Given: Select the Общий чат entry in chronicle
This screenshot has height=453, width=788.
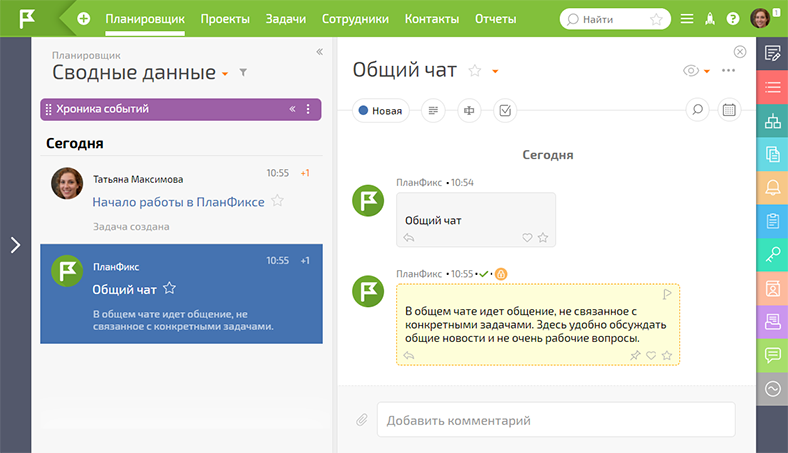Looking at the screenshot, I should 181,294.
